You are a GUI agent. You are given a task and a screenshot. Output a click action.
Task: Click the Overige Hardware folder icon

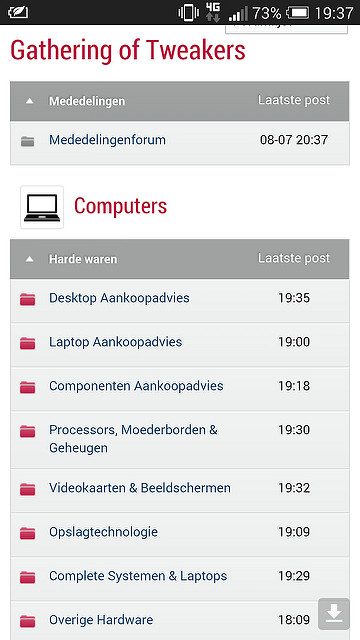tap(27, 621)
